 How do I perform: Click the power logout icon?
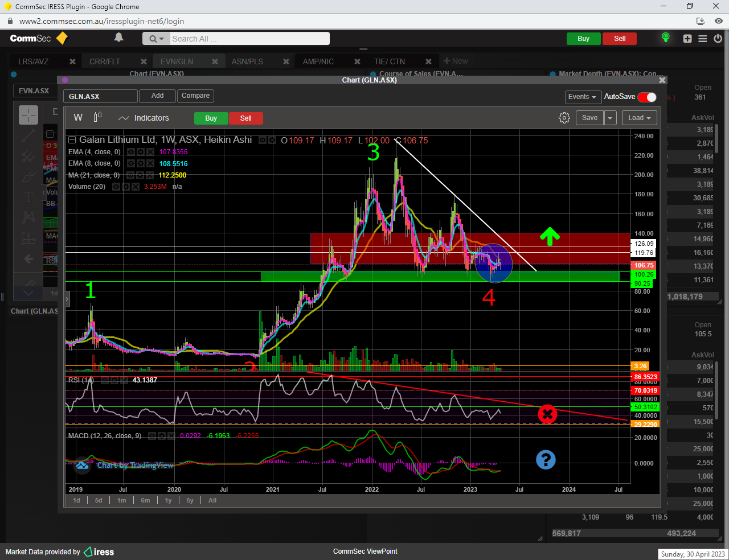tap(718, 39)
